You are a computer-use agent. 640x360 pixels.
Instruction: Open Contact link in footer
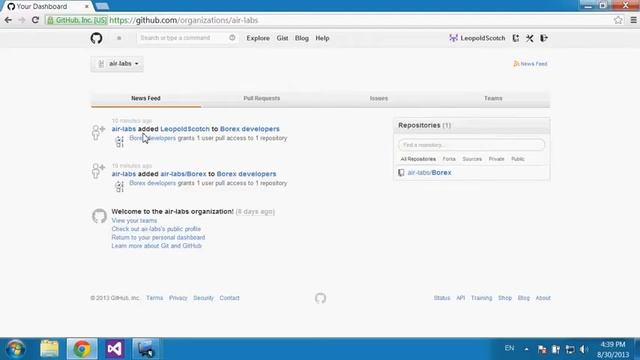click(229, 298)
